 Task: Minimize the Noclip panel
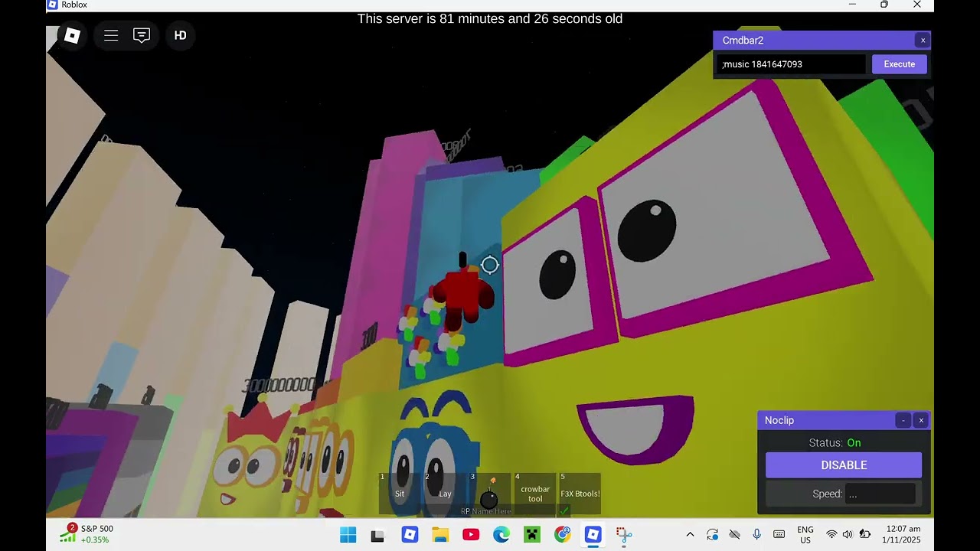pyautogui.click(x=903, y=420)
